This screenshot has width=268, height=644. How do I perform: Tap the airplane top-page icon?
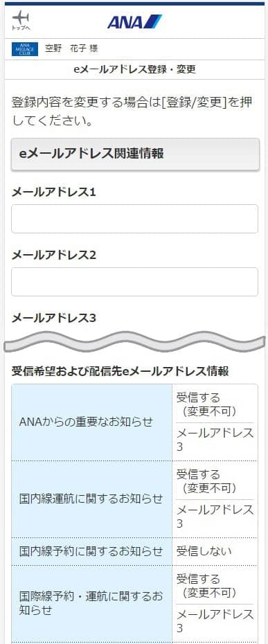point(21,21)
